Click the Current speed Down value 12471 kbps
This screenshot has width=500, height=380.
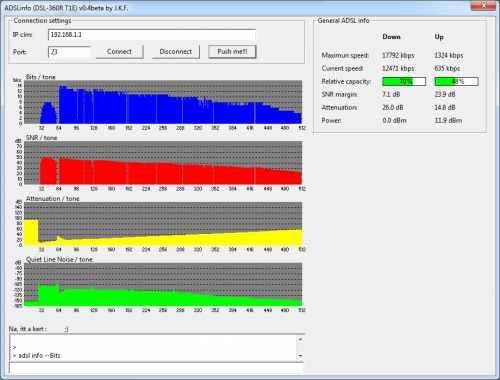(398, 68)
